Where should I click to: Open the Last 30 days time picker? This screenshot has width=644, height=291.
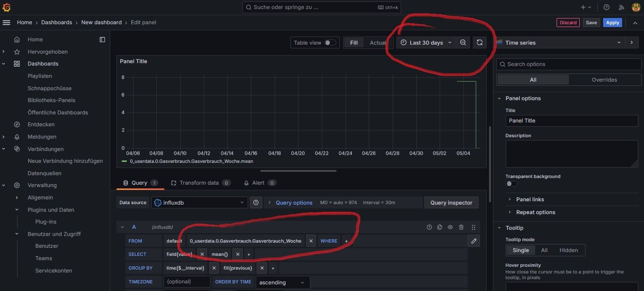(x=426, y=43)
